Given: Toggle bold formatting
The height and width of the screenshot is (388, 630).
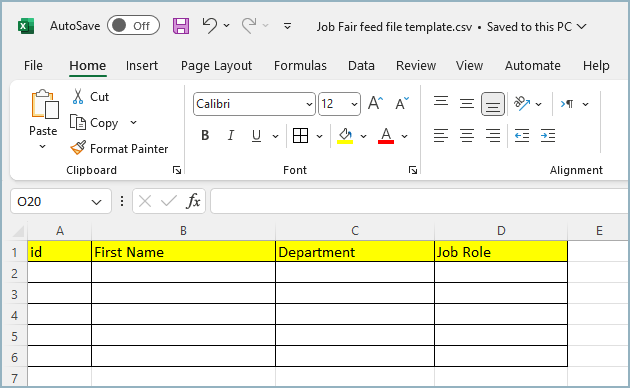Looking at the screenshot, I should click(205, 136).
